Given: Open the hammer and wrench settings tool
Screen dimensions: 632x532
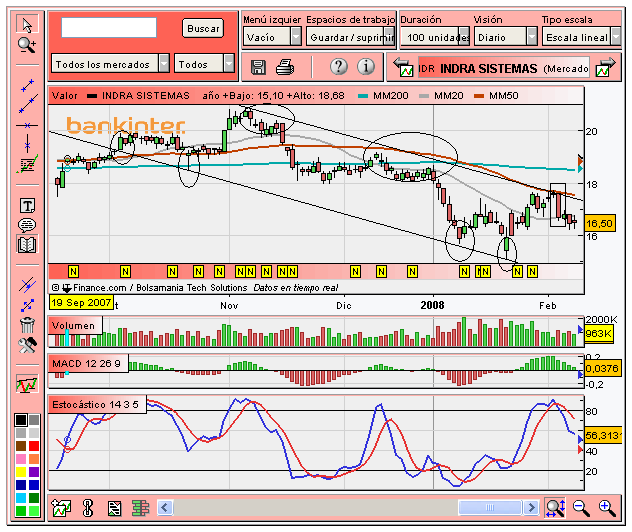Looking at the screenshot, I should 27,345.
